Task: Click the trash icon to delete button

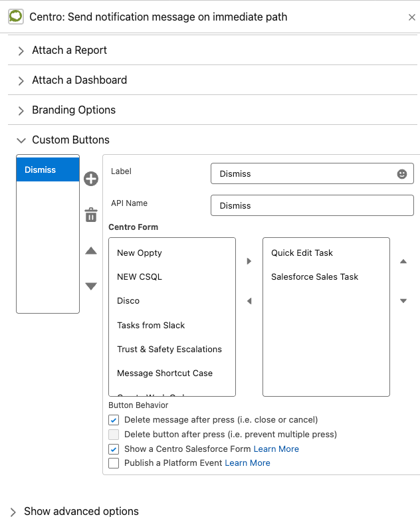Action: 91,215
